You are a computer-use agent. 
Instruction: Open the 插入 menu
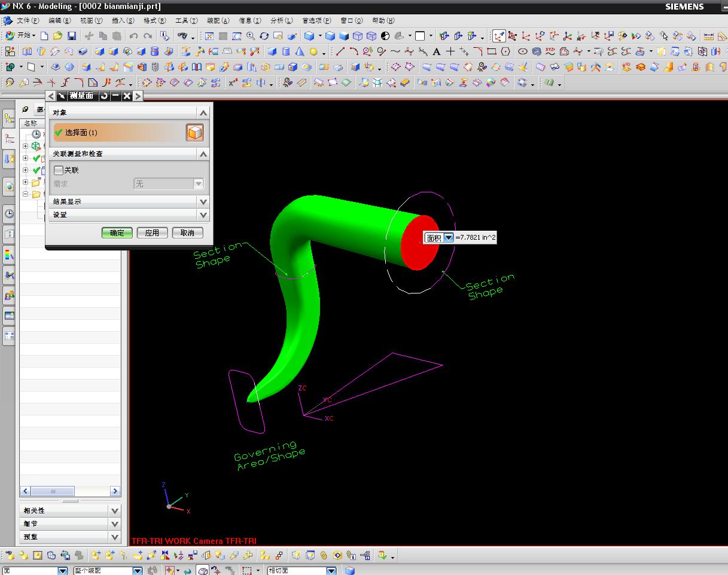coord(123,21)
